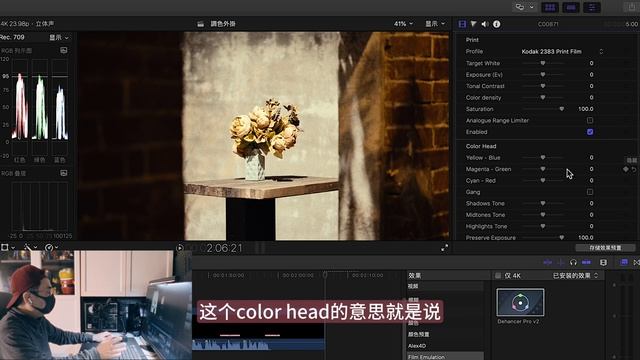The height and width of the screenshot is (360, 640).
Task: Open the effects browser icon
Action: [624, 262]
